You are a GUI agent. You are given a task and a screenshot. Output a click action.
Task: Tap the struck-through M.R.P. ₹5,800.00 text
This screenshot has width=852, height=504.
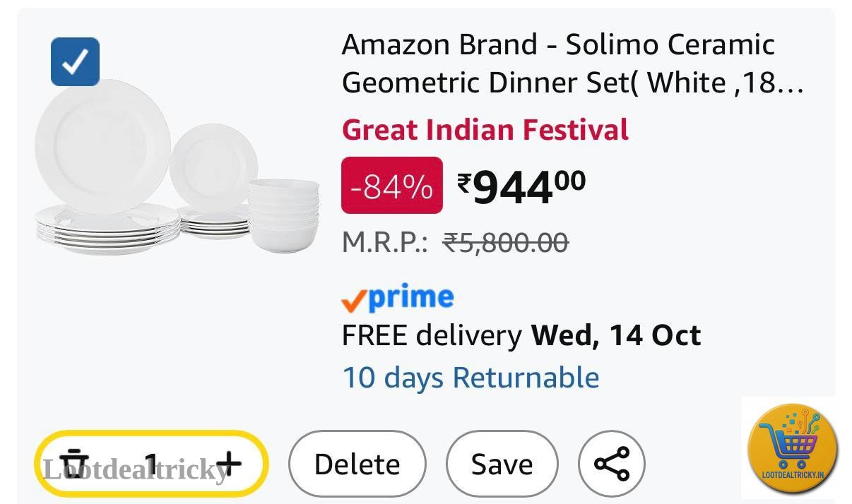point(455,244)
